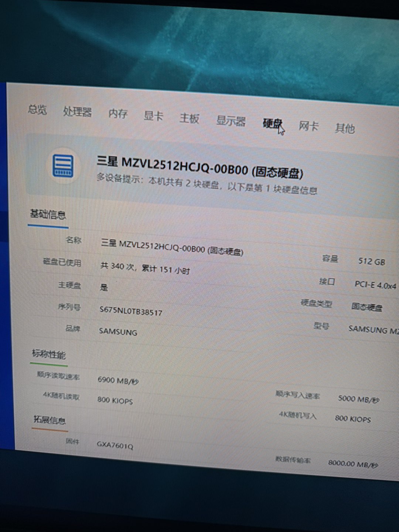Click the PCI-E 4.0x4 interface value
The image size is (399, 532).
pyautogui.click(x=375, y=285)
